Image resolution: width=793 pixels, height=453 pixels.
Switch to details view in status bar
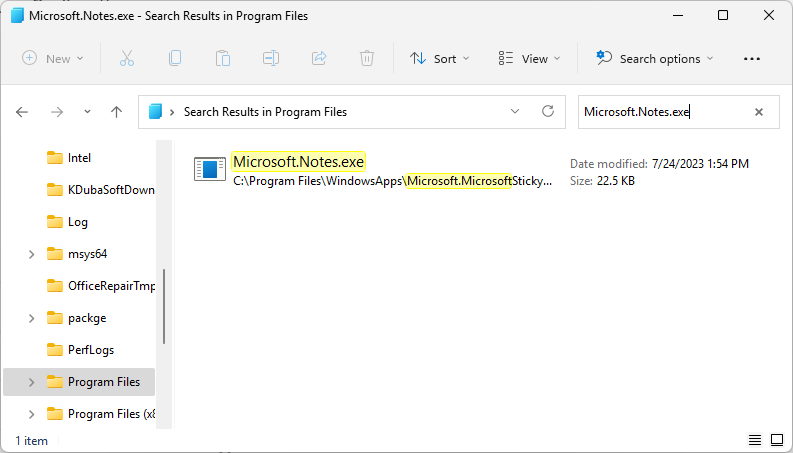(755, 440)
